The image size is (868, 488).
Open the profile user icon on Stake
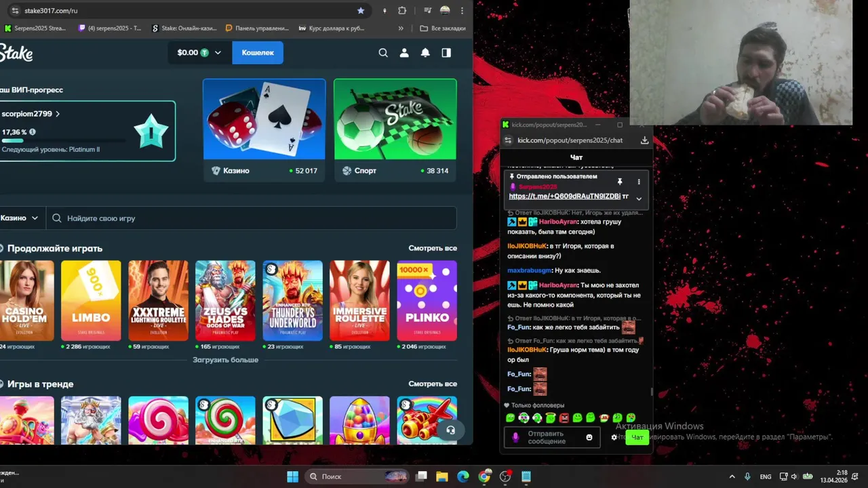point(404,53)
